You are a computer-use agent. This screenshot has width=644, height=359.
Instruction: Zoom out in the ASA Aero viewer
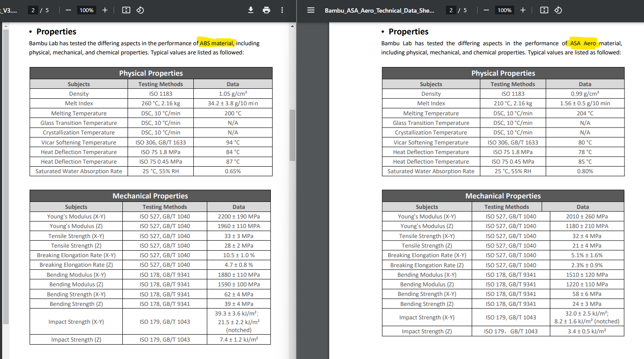coord(486,10)
